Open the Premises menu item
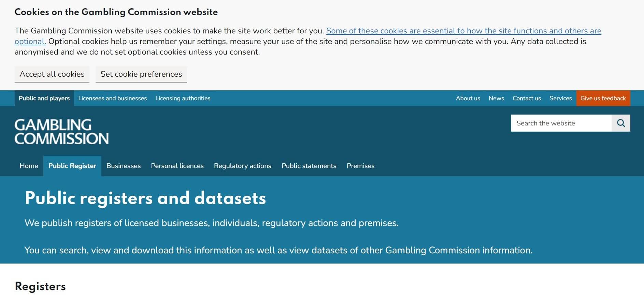The image size is (644, 299). [360, 166]
